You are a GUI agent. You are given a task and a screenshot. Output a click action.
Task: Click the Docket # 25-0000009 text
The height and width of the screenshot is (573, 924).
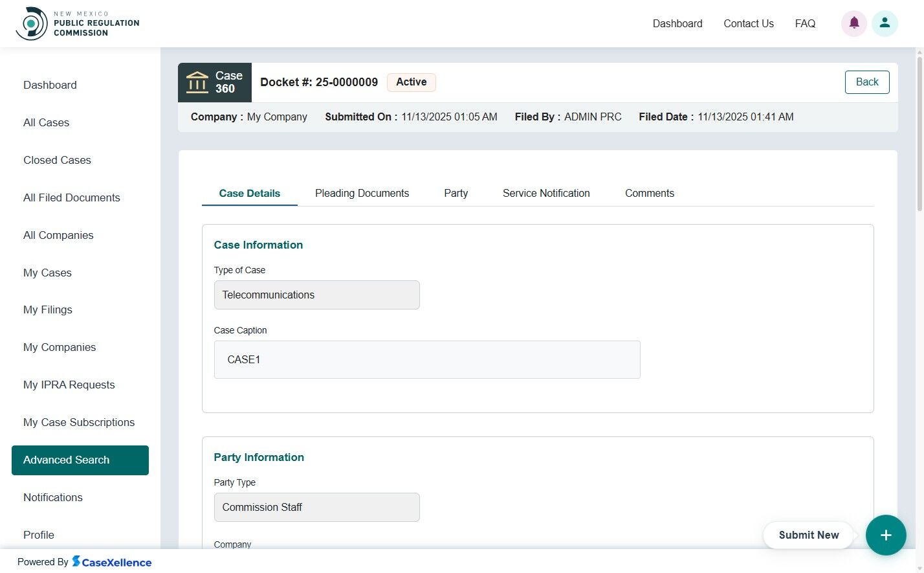click(x=319, y=82)
